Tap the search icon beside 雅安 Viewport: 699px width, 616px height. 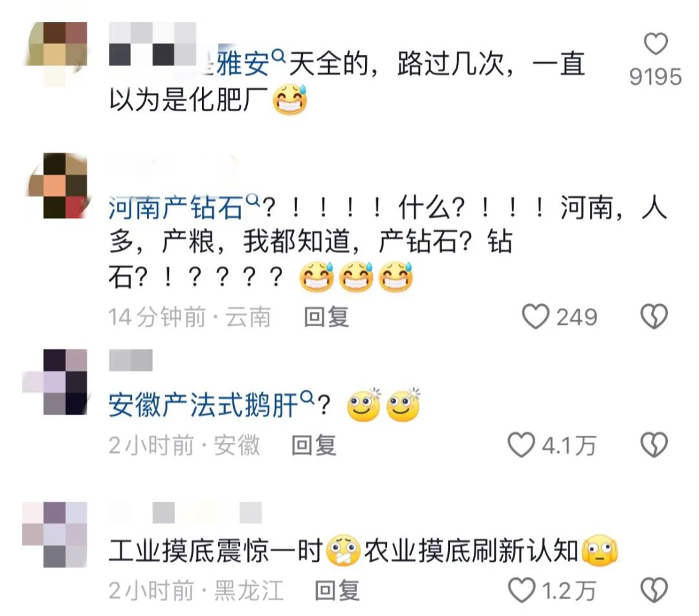click(278, 56)
